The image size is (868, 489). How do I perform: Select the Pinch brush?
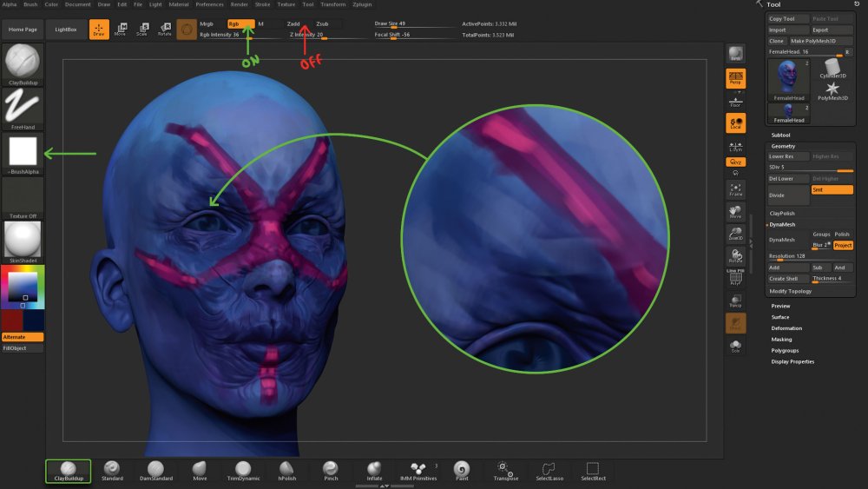click(331, 472)
